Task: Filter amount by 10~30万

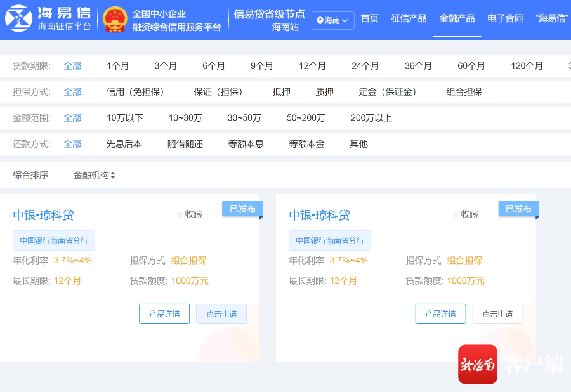Action: pos(185,118)
